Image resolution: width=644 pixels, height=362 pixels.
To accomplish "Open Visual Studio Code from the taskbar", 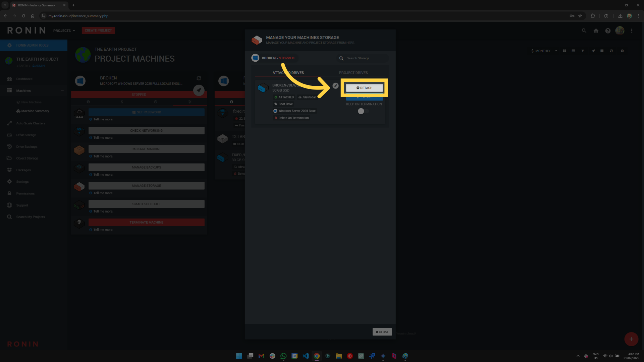I will (x=305, y=356).
